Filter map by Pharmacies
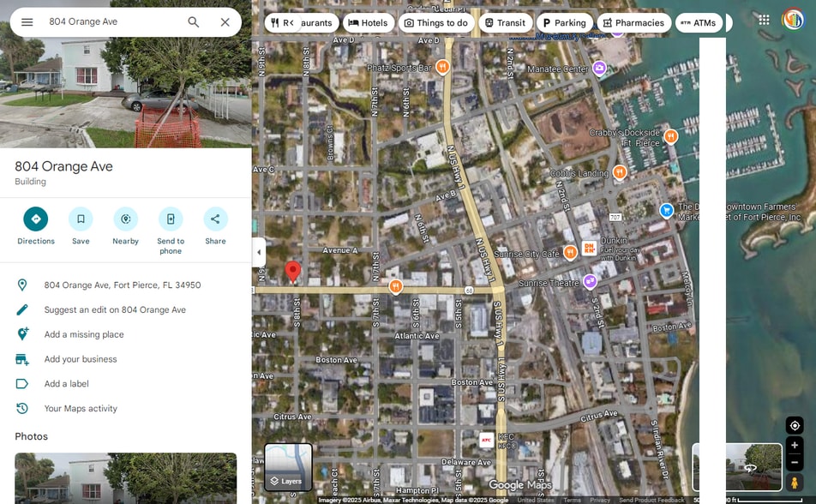Viewport: 816px width, 504px height. [633, 23]
